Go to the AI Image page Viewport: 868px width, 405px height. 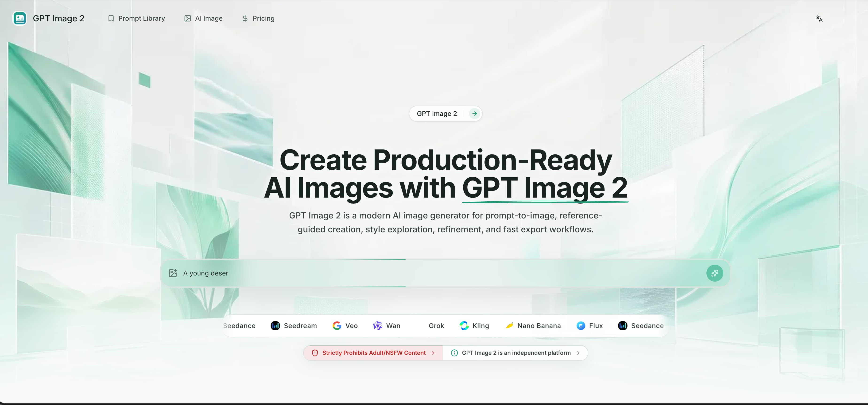[x=204, y=18]
